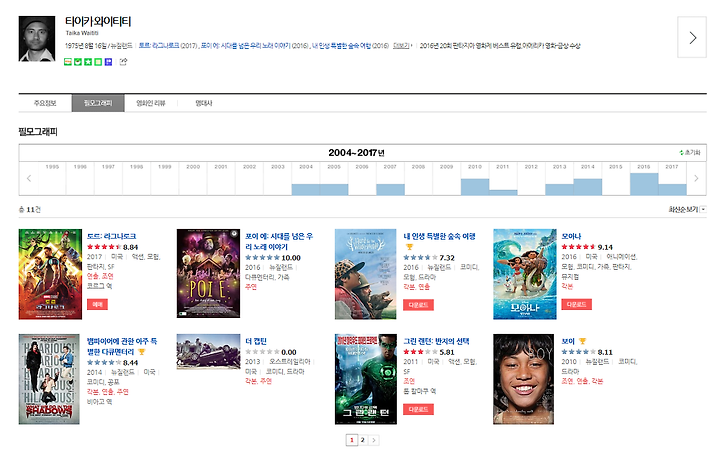Click the 8.84 rating for 토르: 라그나로크

130,247
